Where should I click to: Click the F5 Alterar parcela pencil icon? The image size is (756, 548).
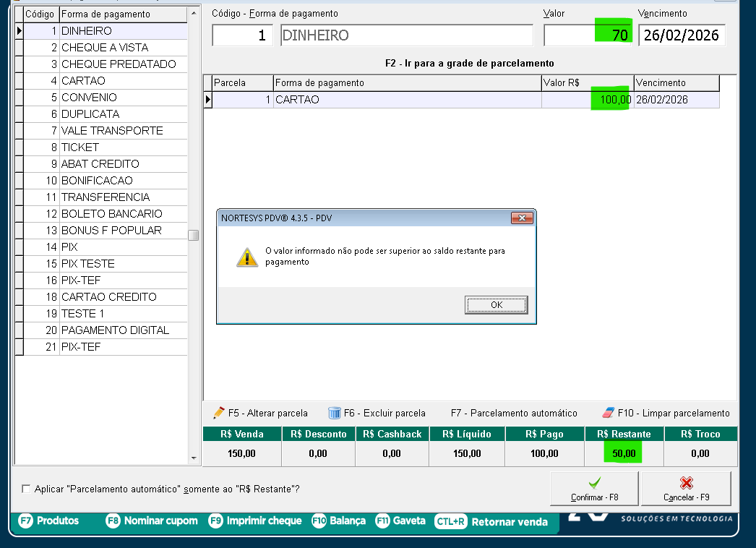click(x=218, y=413)
